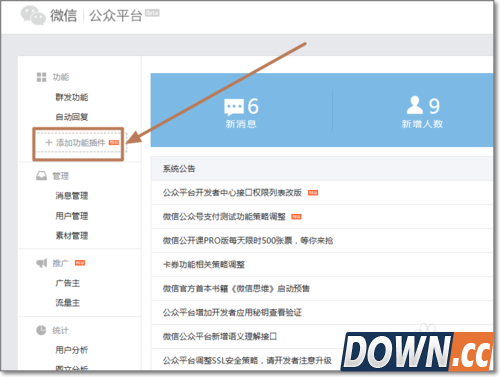Open announcement 微信公众平台新增语义理解接口
The height and width of the screenshot is (377, 500).
(x=220, y=337)
